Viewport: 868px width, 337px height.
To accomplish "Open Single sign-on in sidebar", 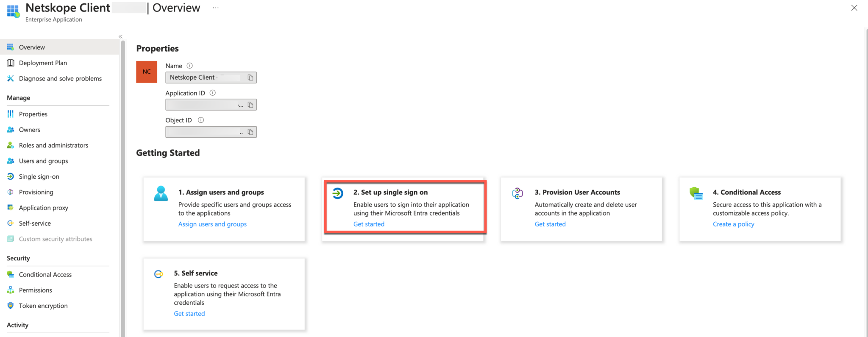I will 39,177.
